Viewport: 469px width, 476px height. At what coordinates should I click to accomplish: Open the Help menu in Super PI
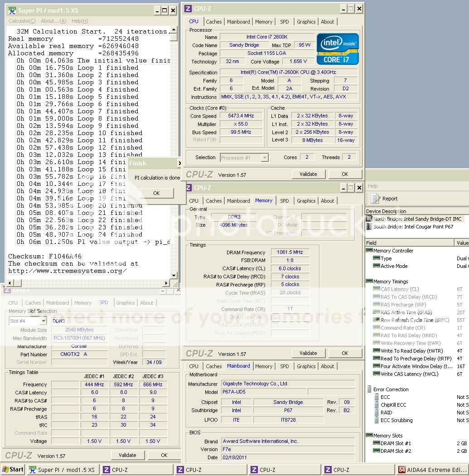[80, 21]
